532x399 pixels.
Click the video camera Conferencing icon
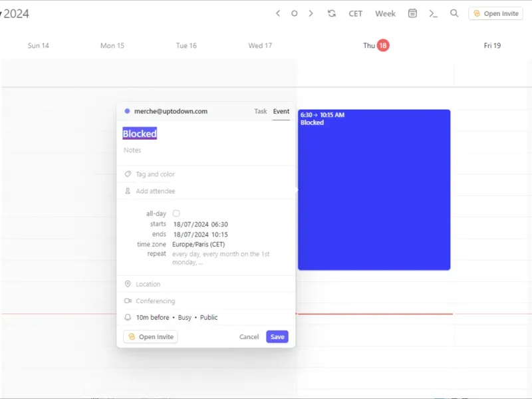coord(128,301)
